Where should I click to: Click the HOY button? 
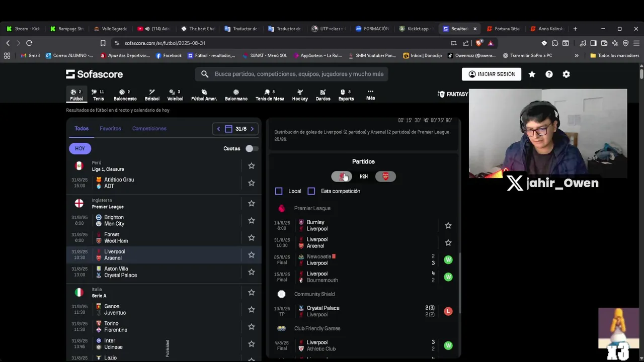(80, 148)
